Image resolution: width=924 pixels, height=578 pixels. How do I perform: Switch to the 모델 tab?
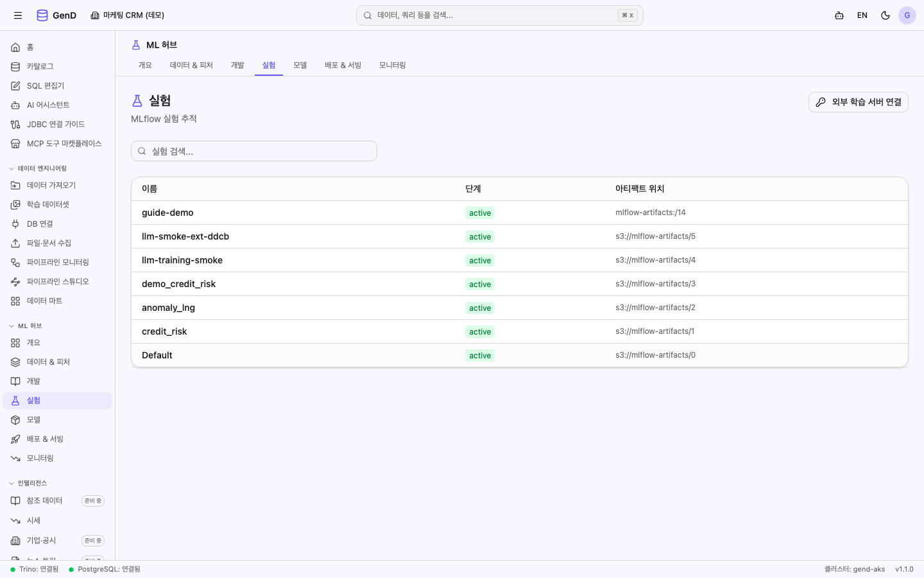[x=300, y=66]
